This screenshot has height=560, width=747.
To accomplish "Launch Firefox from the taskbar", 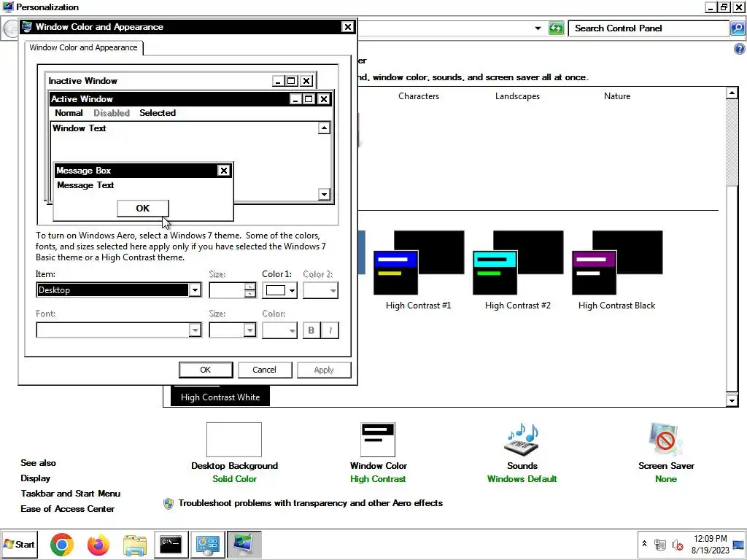I will coord(98,544).
